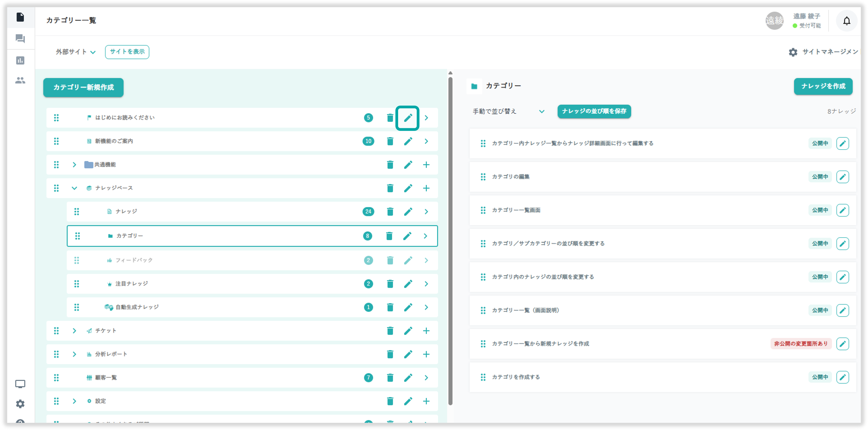Click the カテゴリー新規作成 button
The width and height of the screenshot is (868, 430).
tap(83, 87)
